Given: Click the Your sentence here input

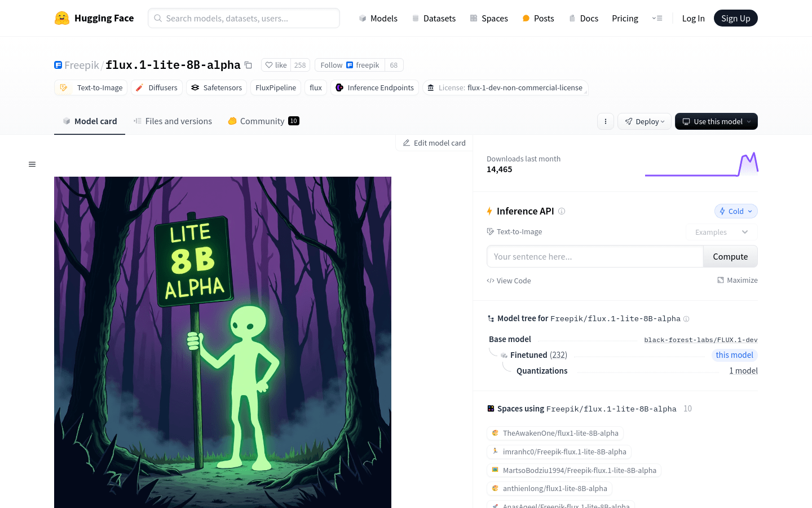Looking at the screenshot, I should (x=595, y=256).
